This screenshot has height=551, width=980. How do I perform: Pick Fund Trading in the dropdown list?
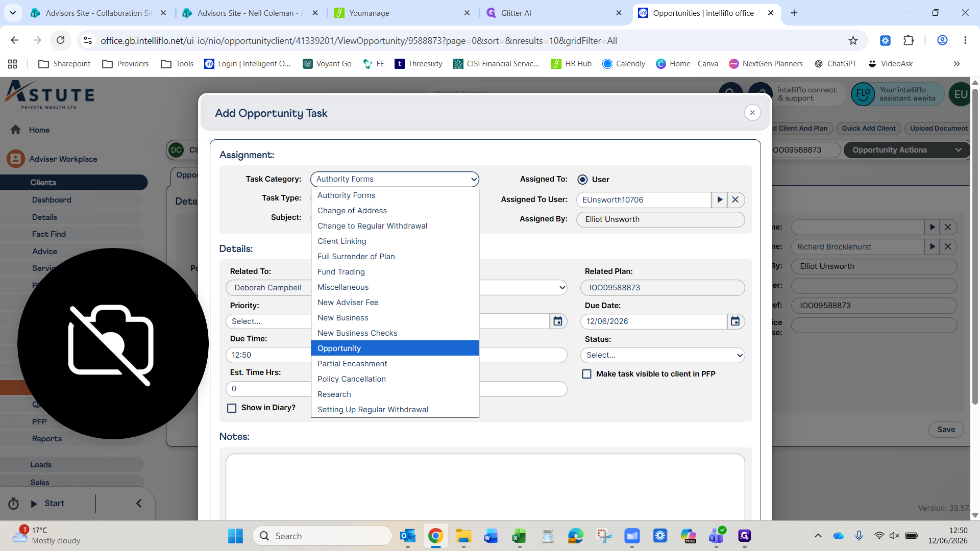click(x=395, y=272)
